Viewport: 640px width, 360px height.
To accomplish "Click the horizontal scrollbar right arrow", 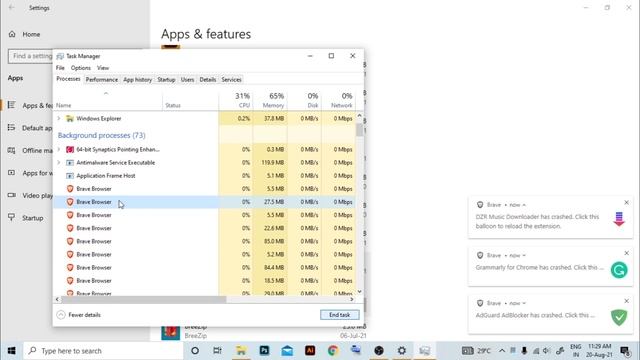I will point(352,299).
